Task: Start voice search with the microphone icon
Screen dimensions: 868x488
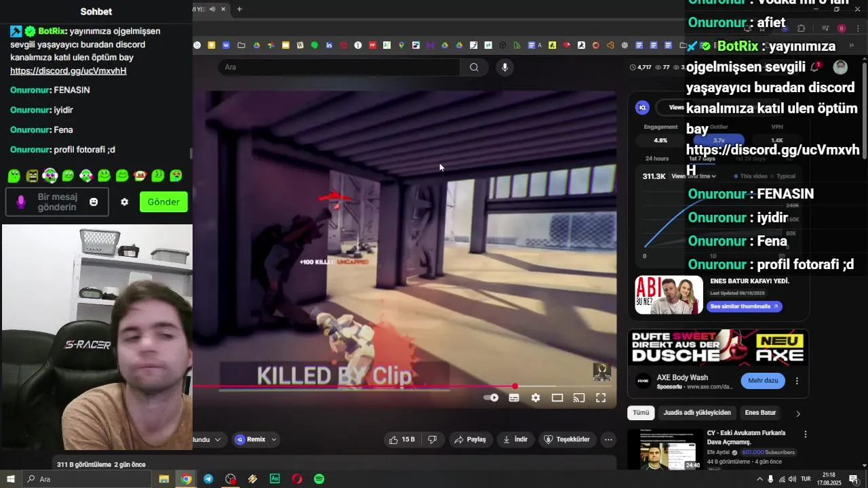Action: pyautogui.click(x=504, y=67)
